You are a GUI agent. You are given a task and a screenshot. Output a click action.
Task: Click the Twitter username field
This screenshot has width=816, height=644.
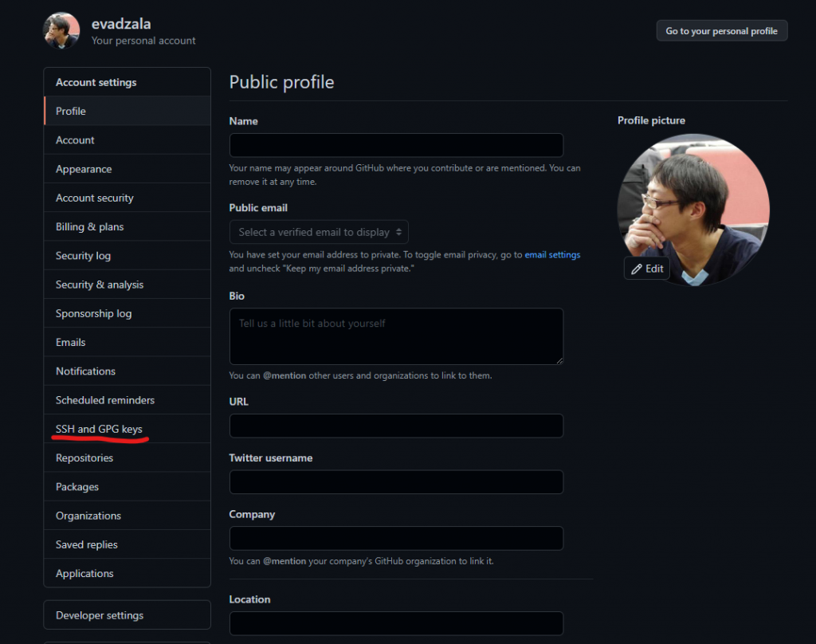pyautogui.click(x=396, y=482)
